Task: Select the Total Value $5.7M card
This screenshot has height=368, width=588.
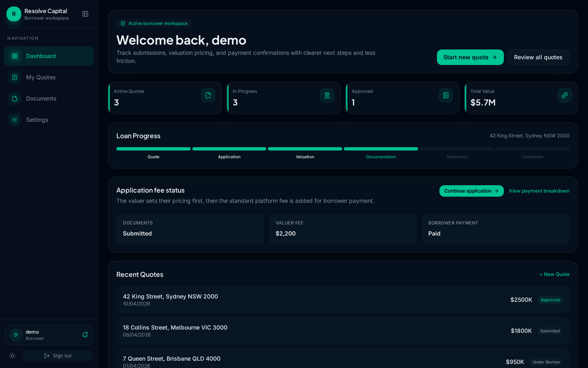Action: tap(521, 98)
